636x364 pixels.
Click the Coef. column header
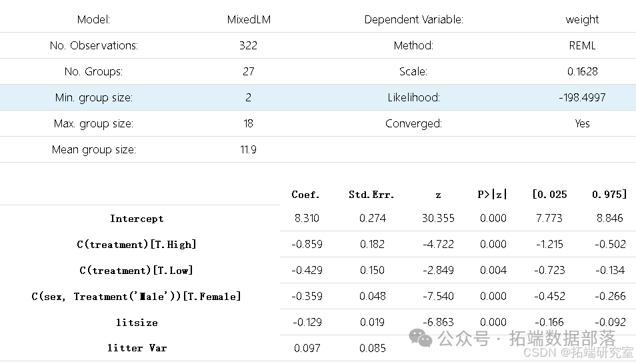(x=305, y=195)
